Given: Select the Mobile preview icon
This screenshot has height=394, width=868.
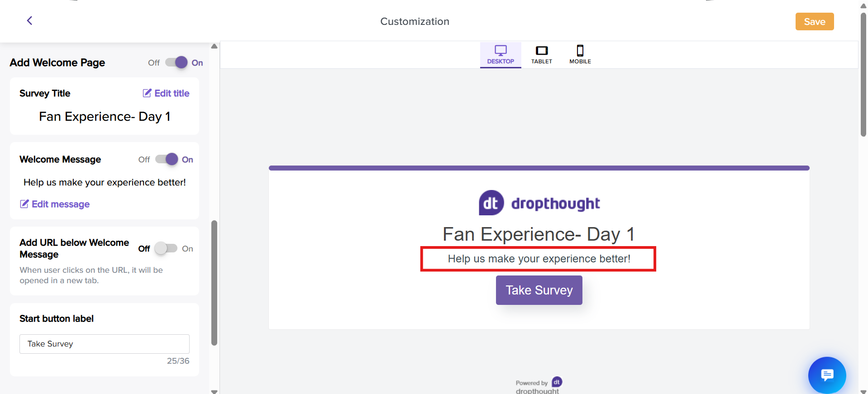Looking at the screenshot, I should point(580,50).
